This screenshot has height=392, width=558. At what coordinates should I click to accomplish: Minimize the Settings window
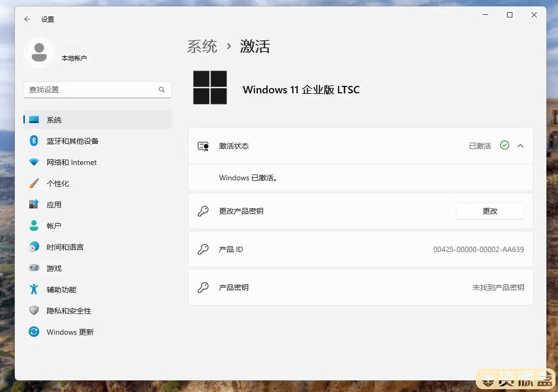click(x=485, y=15)
